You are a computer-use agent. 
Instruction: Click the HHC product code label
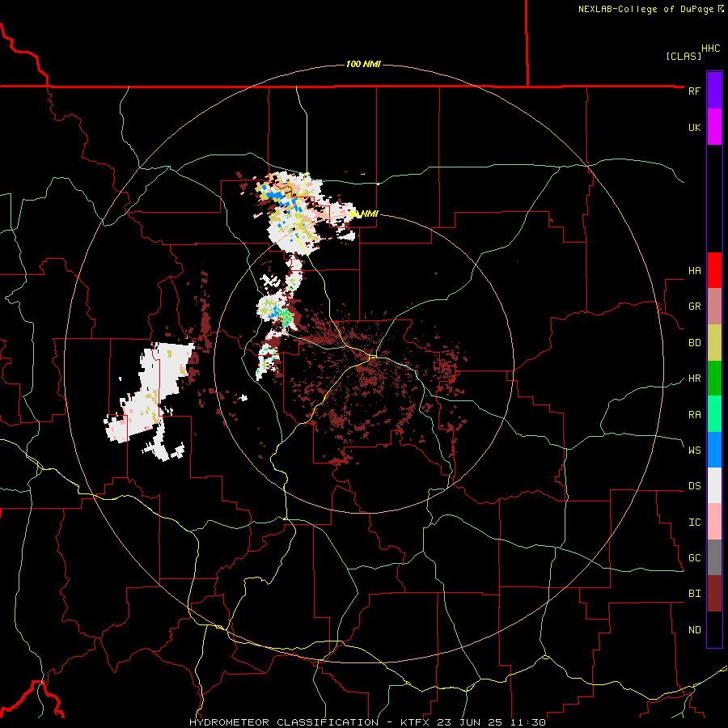pos(710,49)
